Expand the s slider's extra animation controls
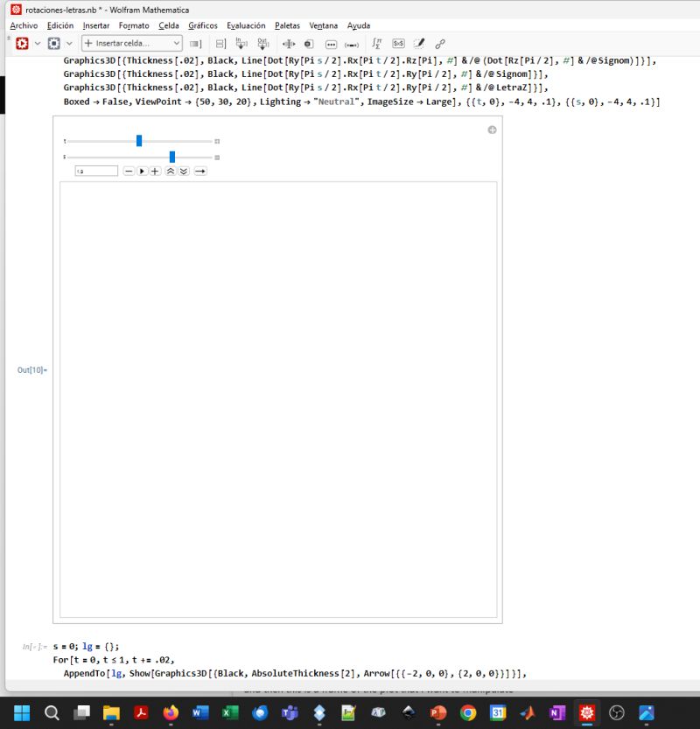 (x=217, y=157)
